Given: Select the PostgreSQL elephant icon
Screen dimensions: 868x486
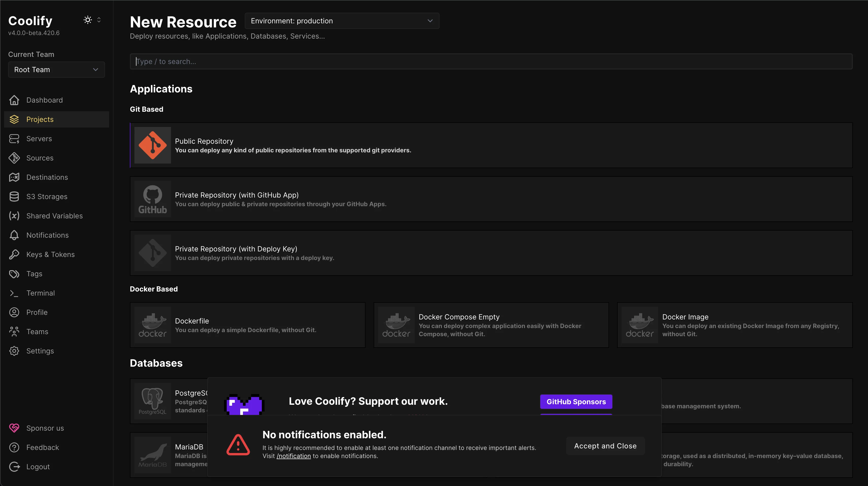Looking at the screenshot, I should pyautogui.click(x=153, y=401).
